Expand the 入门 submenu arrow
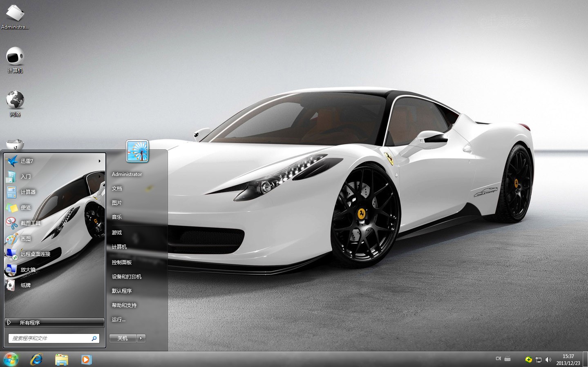This screenshot has width=588, height=367. (x=99, y=176)
